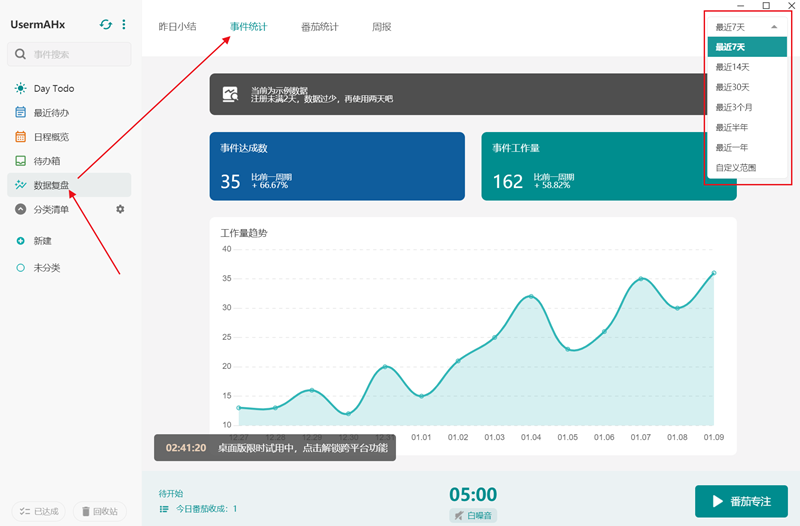The image size is (800, 526).
Task: Open 已达成 completed items
Action: [39, 511]
